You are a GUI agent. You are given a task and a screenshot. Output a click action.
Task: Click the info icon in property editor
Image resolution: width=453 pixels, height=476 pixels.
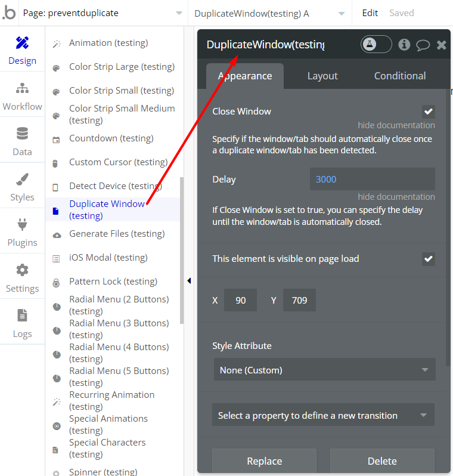[404, 45]
